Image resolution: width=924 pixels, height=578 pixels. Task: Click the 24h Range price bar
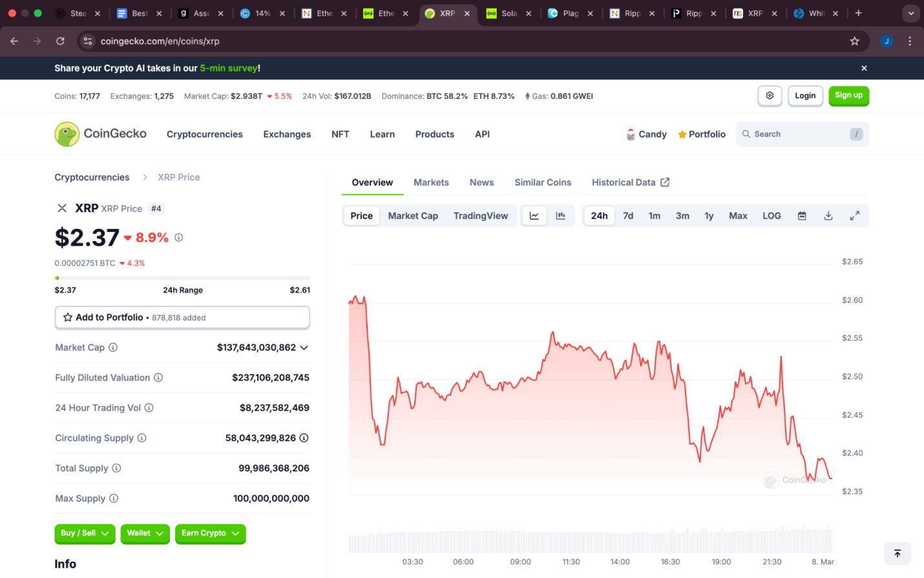182,277
